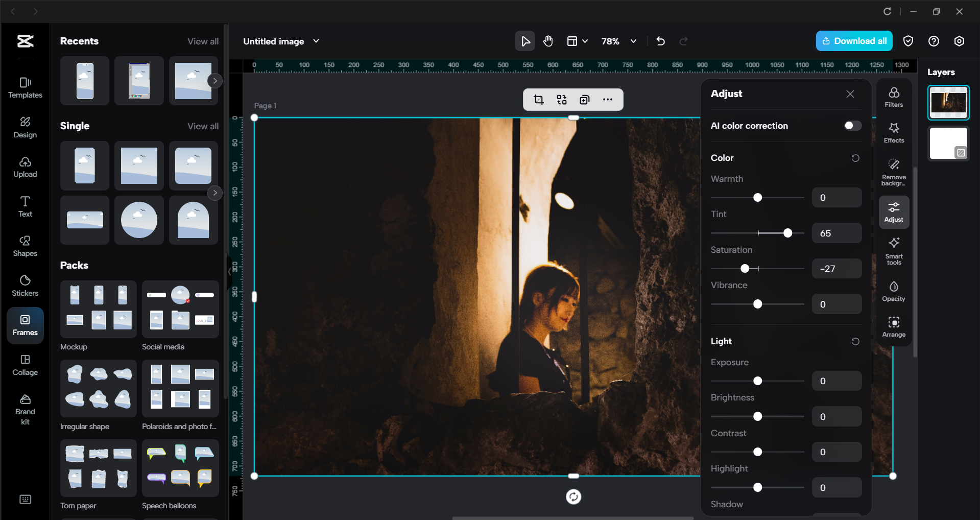
Task: Open the Stickers panel
Action: coord(25,285)
